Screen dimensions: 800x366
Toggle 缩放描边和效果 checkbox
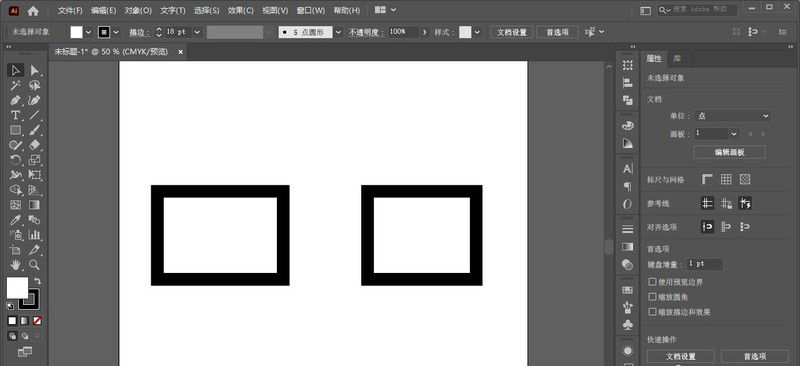[x=652, y=311]
